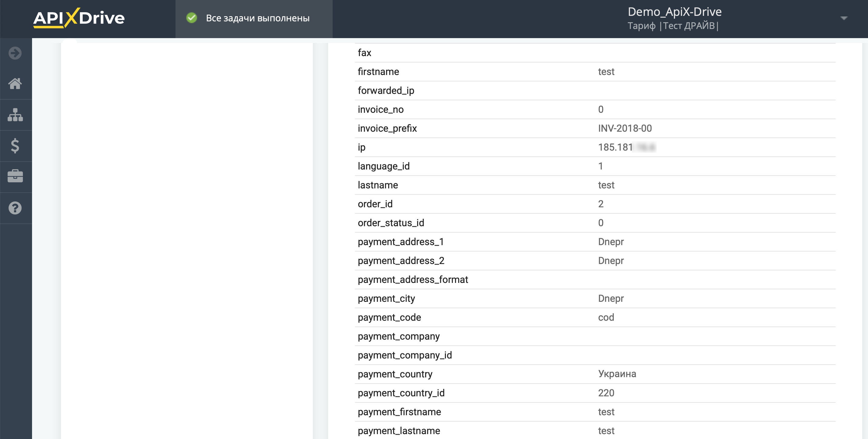Image resolution: width=868 pixels, height=439 pixels.
Task: Click the value 'Украина'
Action: point(617,374)
